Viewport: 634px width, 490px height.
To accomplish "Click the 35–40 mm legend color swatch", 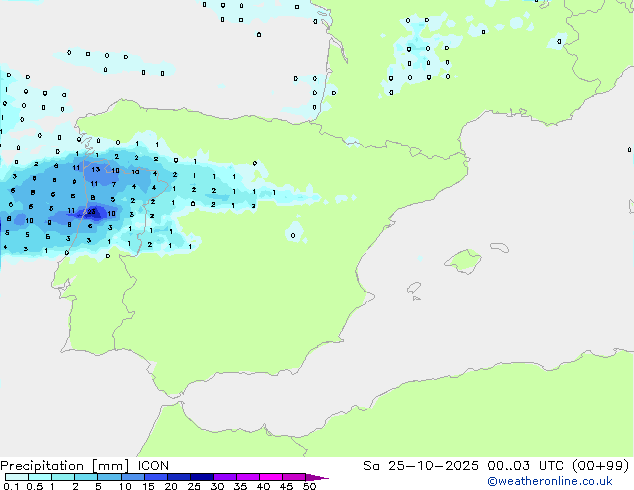I will pyautogui.click(x=248, y=477).
